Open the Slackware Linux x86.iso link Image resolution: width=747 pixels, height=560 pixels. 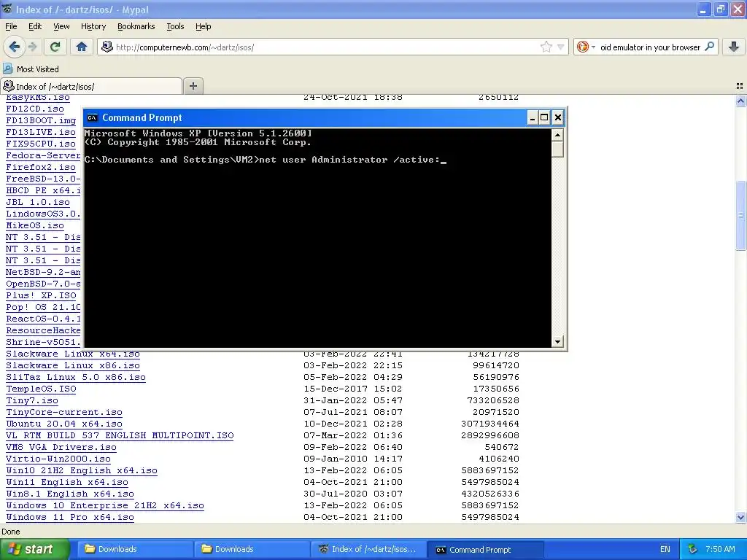point(73,365)
